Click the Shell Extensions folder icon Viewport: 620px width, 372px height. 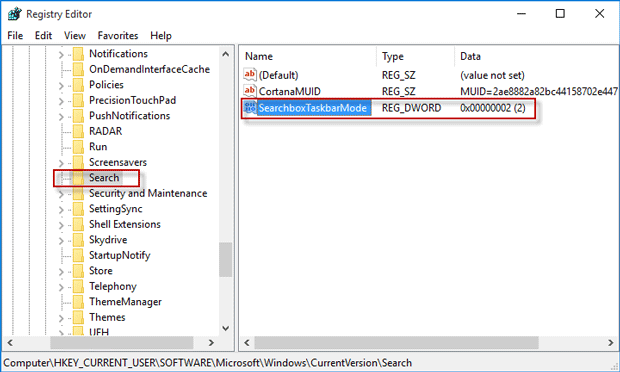point(78,225)
